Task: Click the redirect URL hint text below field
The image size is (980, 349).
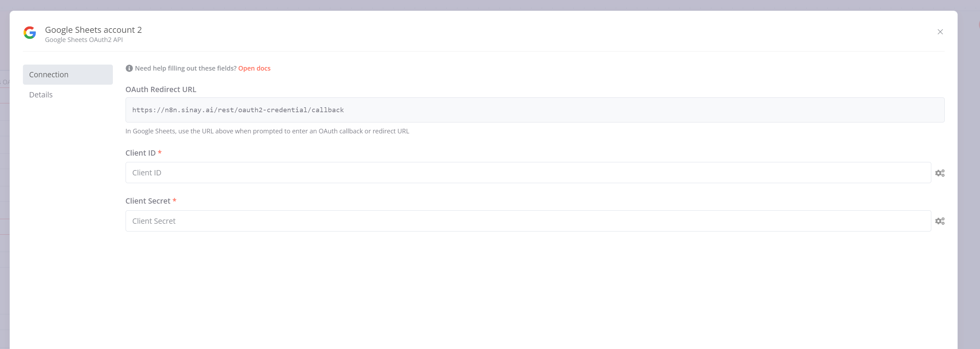Action: (x=267, y=131)
